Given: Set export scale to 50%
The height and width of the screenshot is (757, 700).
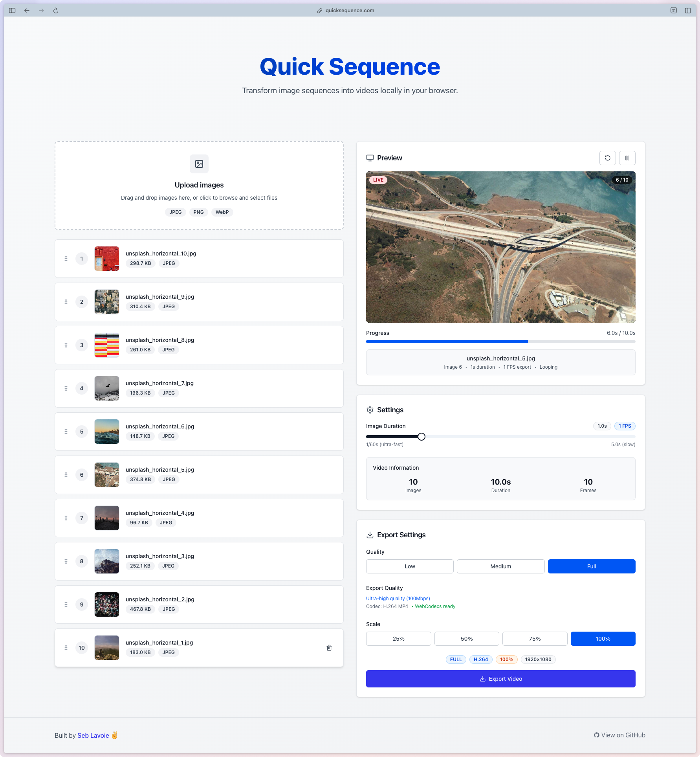Looking at the screenshot, I should point(467,639).
